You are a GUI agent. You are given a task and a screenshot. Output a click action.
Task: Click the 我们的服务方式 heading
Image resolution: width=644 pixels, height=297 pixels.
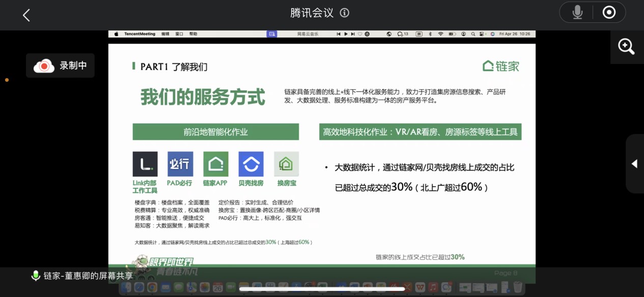(203, 97)
